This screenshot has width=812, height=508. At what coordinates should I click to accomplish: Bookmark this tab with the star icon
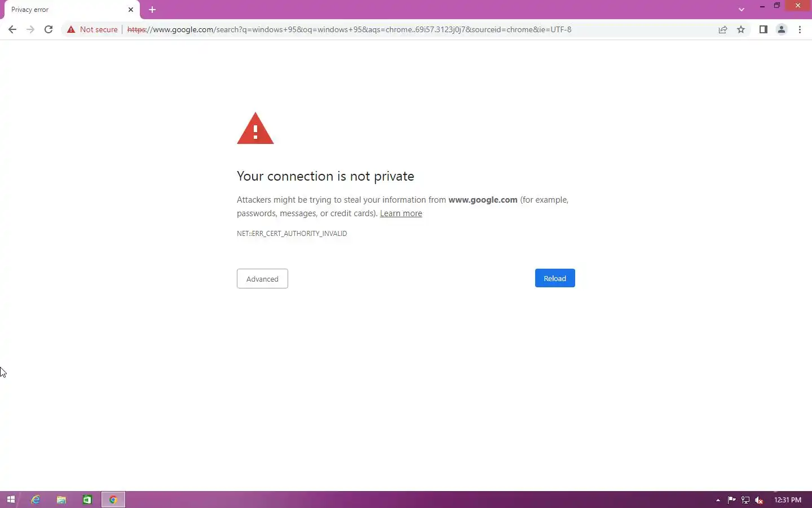click(x=741, y=29)
